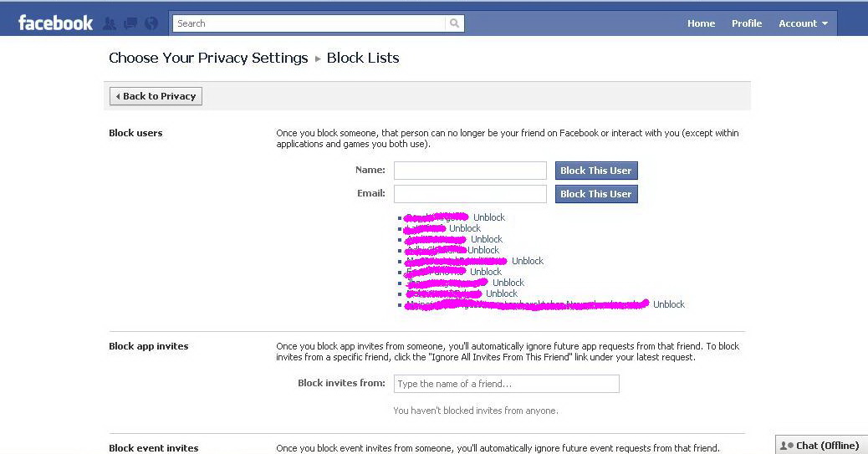
Task: Unblock the sixth blocked user
Action: point(486,272)
